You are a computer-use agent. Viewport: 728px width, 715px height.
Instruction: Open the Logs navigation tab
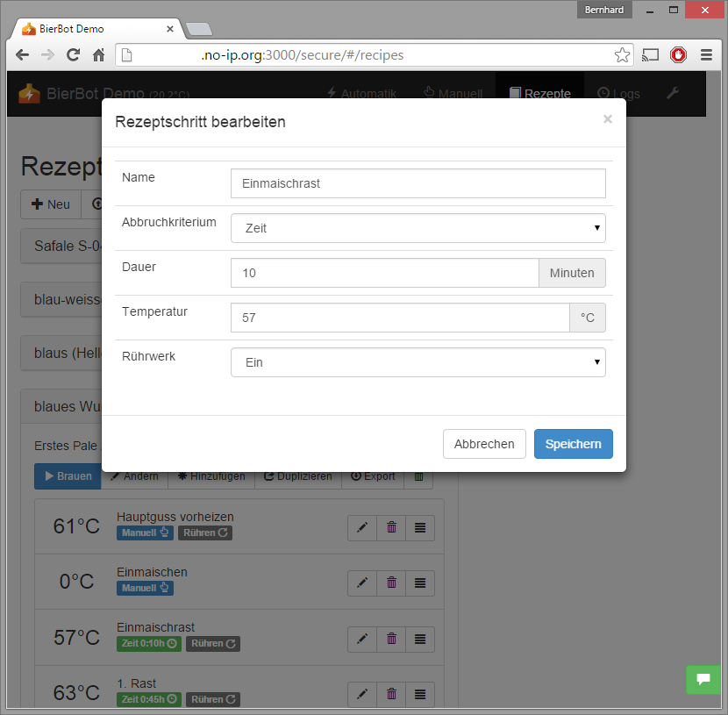[x=618, y=94]
